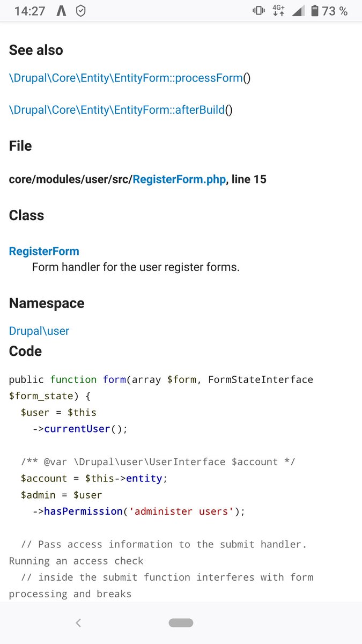The height and width of the screenshot is (644, 362).
Task: Select the 'Pass access information' comment line
Action: click(164, 544)
